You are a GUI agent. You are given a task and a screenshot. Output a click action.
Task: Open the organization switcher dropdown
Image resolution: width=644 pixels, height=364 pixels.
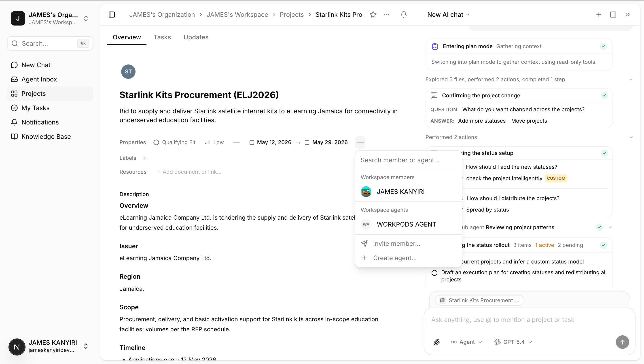coord(50,18)
